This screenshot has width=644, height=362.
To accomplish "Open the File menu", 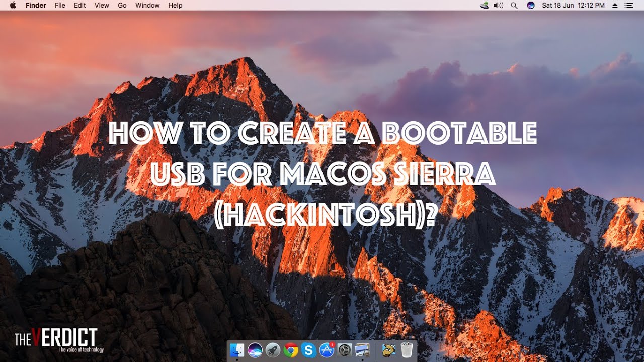I will point(60,5).
